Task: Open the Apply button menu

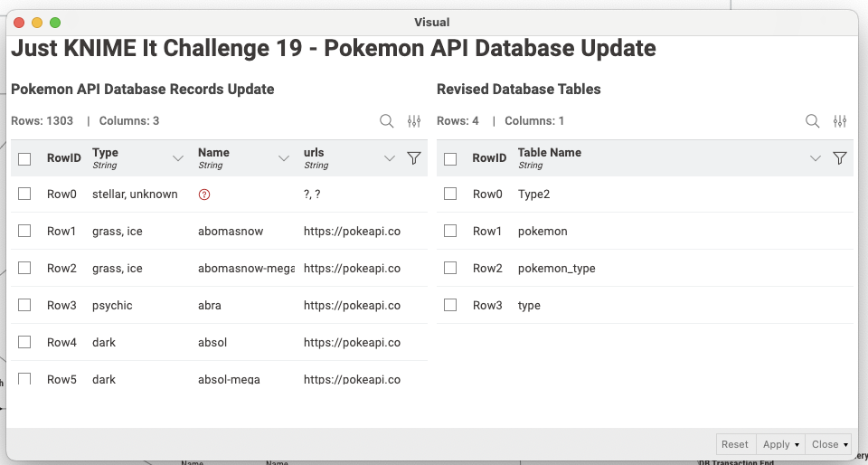Action: (x=780, y=444)
